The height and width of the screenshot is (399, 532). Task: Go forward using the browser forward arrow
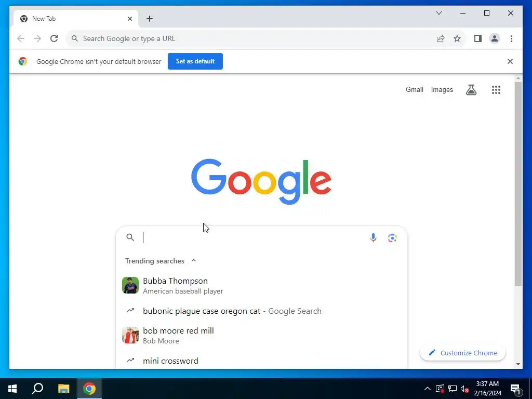[x=37, y=38]
